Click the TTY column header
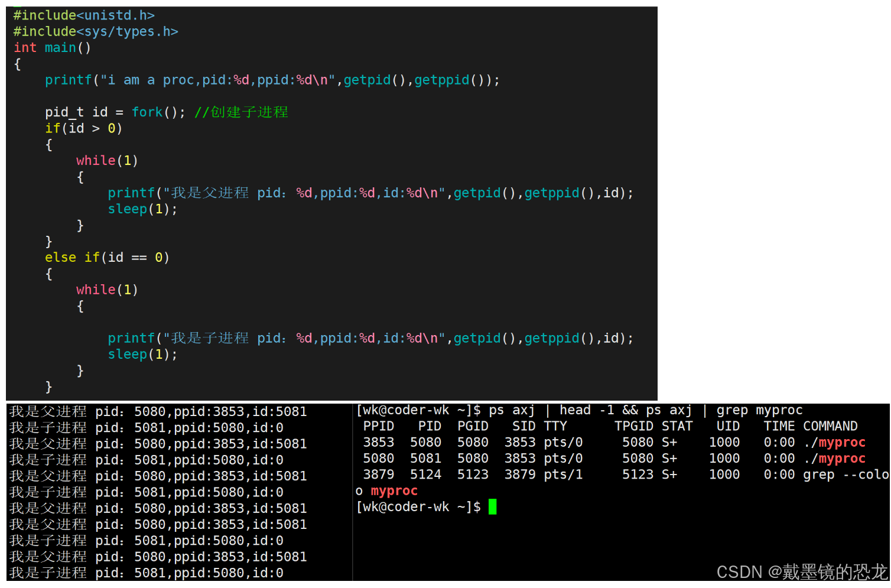 coord(555,427)
